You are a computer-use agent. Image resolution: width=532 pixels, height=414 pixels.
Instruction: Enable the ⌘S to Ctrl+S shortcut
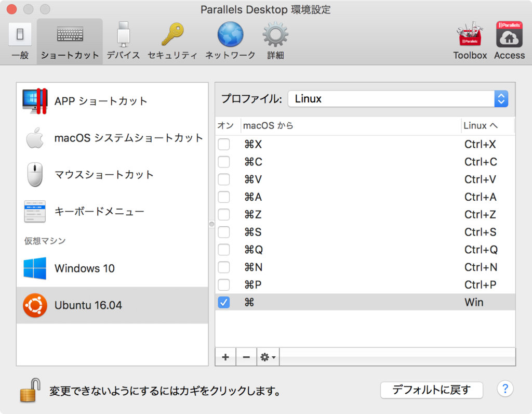click(223, 232)
